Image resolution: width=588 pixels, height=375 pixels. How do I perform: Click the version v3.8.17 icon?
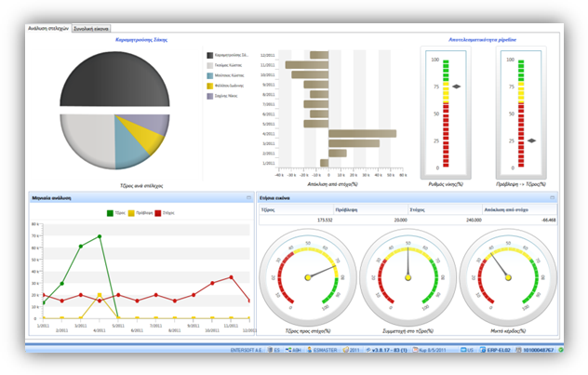click(x=368, y=350)
